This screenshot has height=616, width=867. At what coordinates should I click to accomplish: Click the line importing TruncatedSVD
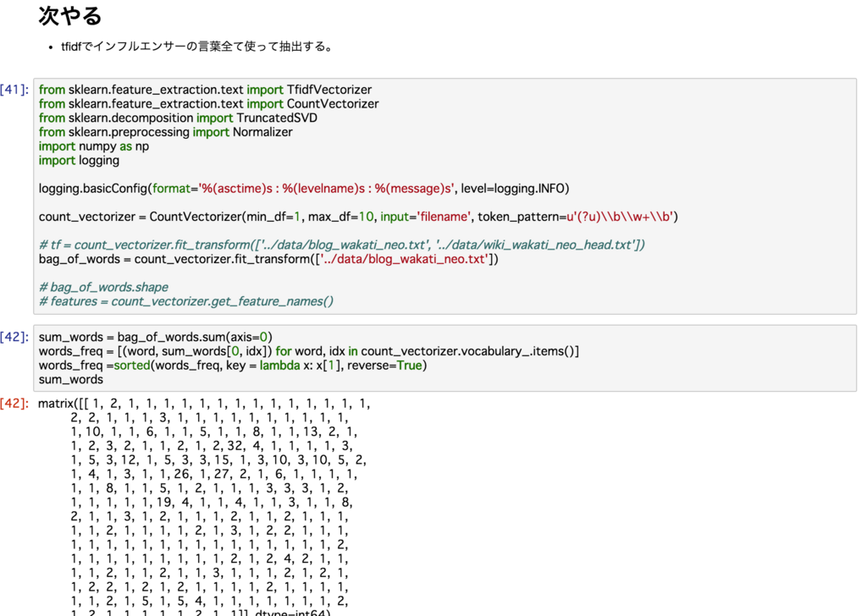178,118
